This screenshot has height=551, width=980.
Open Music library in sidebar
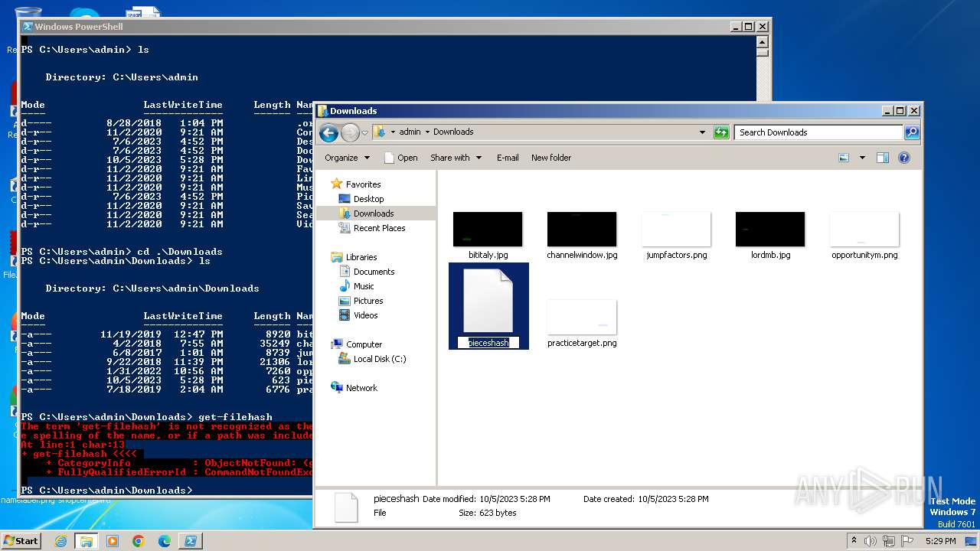tap(364, 286)
